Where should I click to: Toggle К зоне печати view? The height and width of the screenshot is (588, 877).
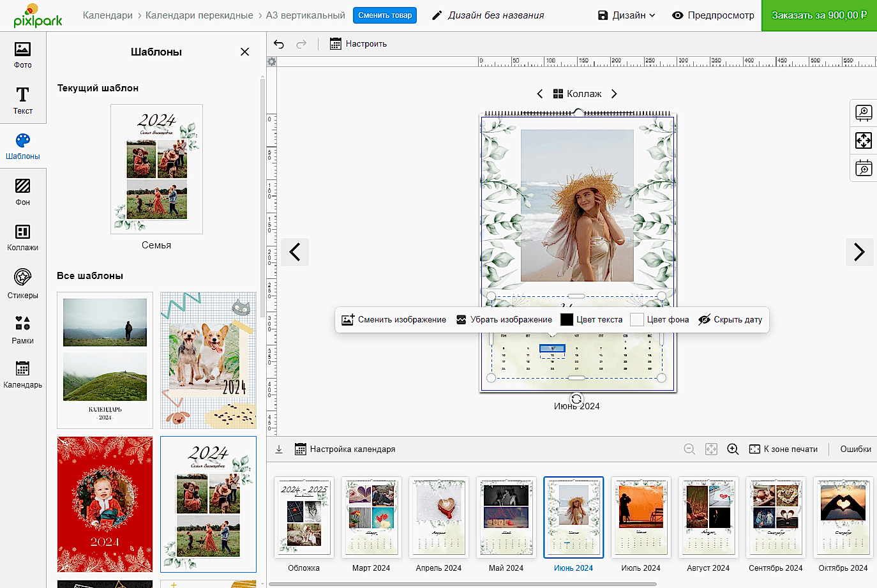tap(783, 449)
